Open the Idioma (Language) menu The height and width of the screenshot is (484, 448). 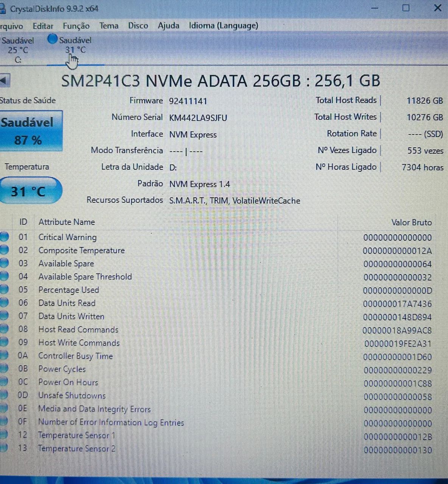(x=224, y=26)
